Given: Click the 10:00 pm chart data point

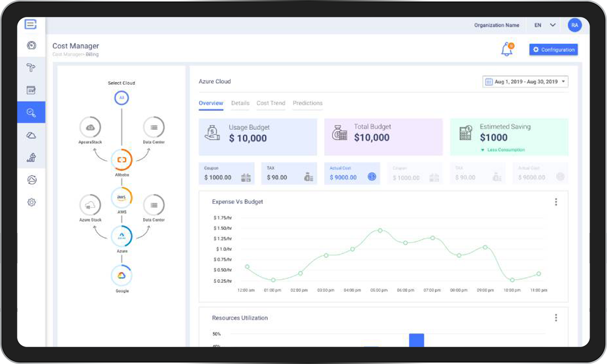Looking at the screenshot, I should pyautogui.click(x=512, y=280).
